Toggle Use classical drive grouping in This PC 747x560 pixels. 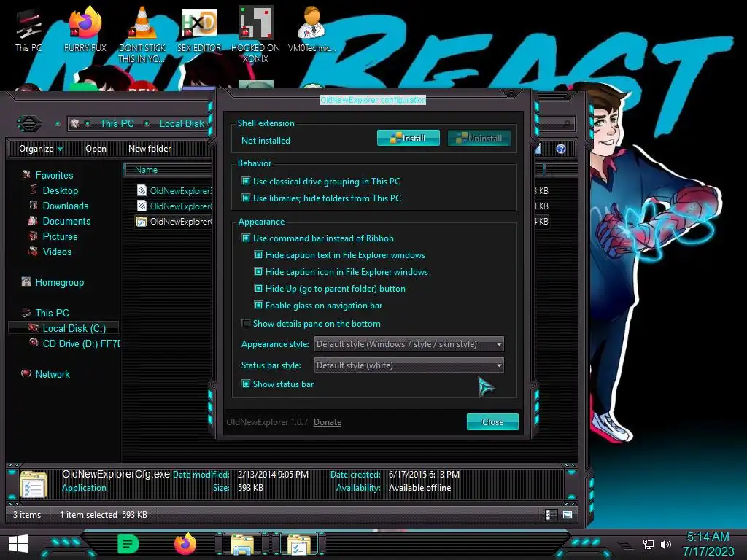click(246, 181)
